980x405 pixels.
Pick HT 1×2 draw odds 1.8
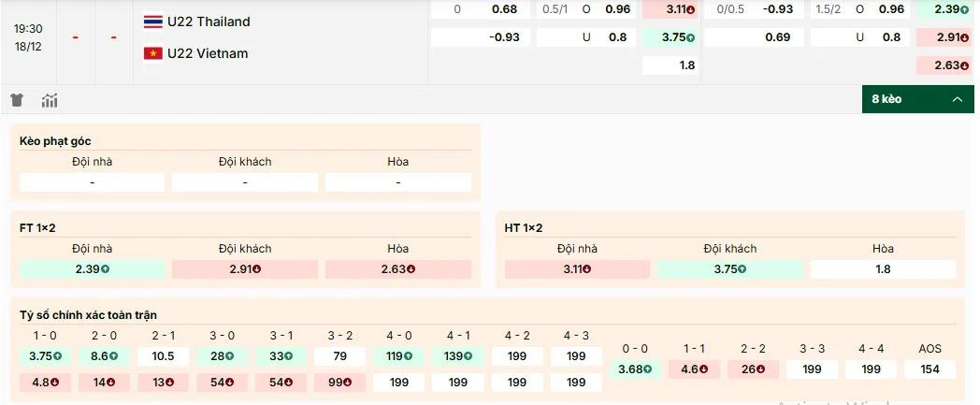point(883,269)
